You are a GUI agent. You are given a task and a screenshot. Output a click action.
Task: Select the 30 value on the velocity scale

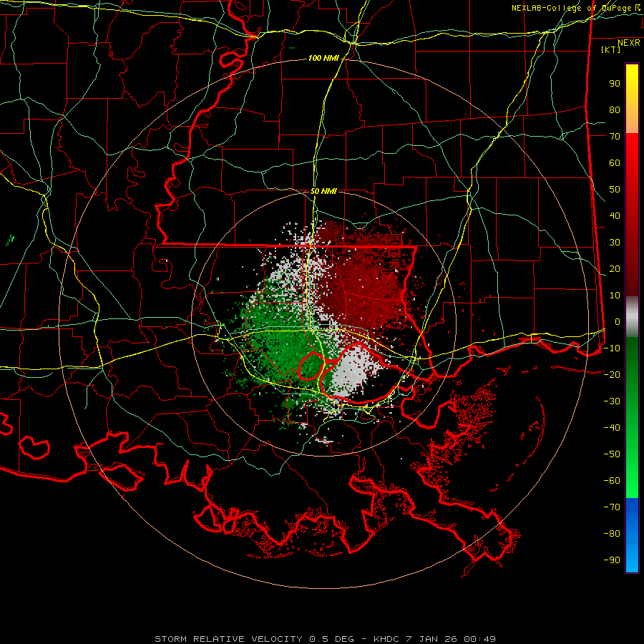point(615,243)
